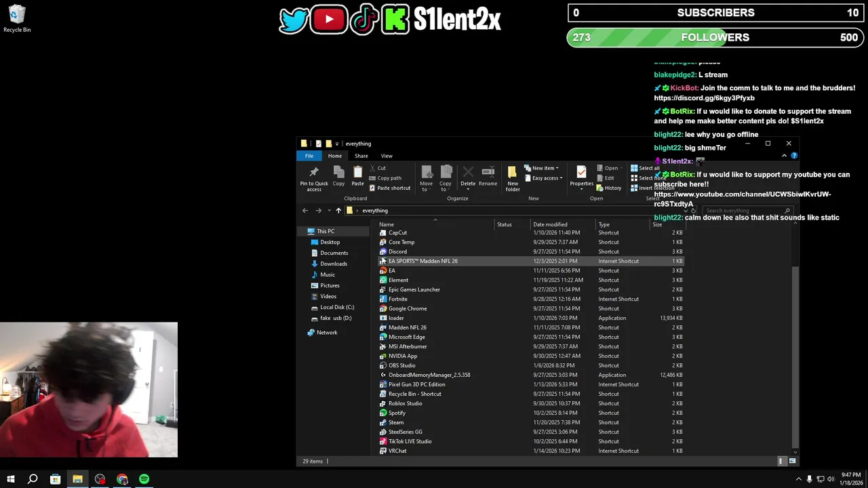Switch to the Share ribbon tab
Image resolution: width=868 pixels, height=488 pixels.
pos(361,156)
